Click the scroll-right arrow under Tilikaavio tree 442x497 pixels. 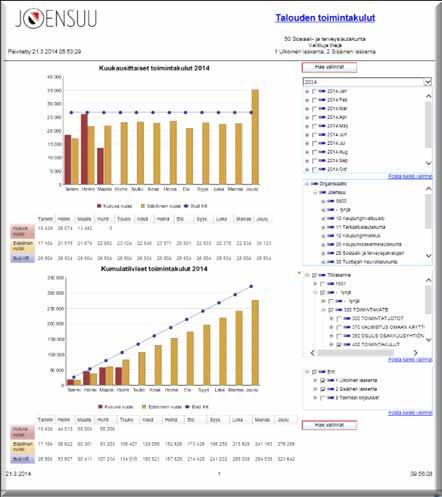415,353
